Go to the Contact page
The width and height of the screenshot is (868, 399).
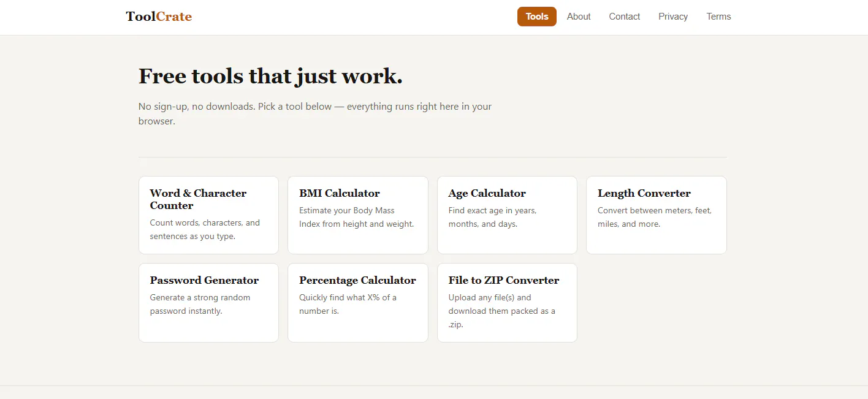(625, 17)
